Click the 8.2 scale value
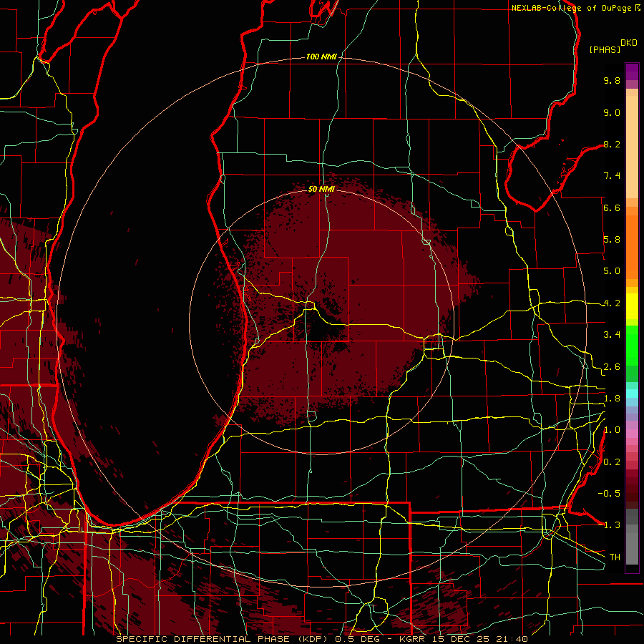This screenshot has width=644, height=644. tap(612, 144)
